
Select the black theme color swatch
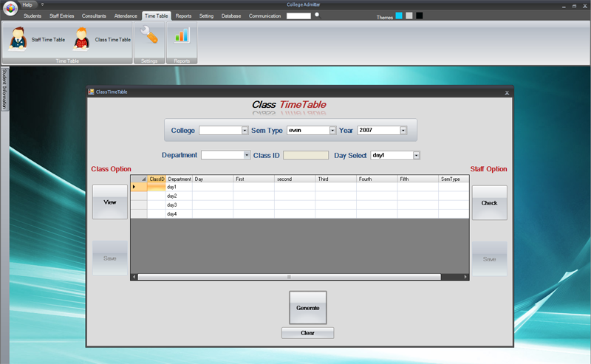tap(419, 16)
